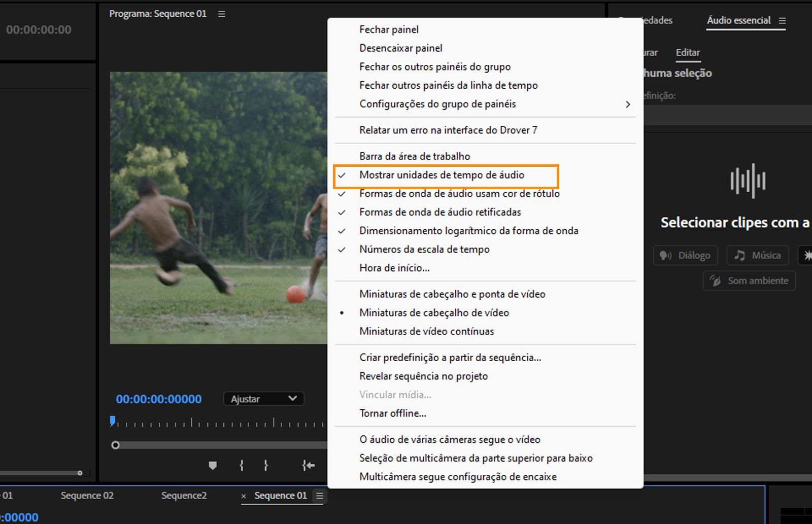Open the Sequence 01 tab menu

point(319,496)
